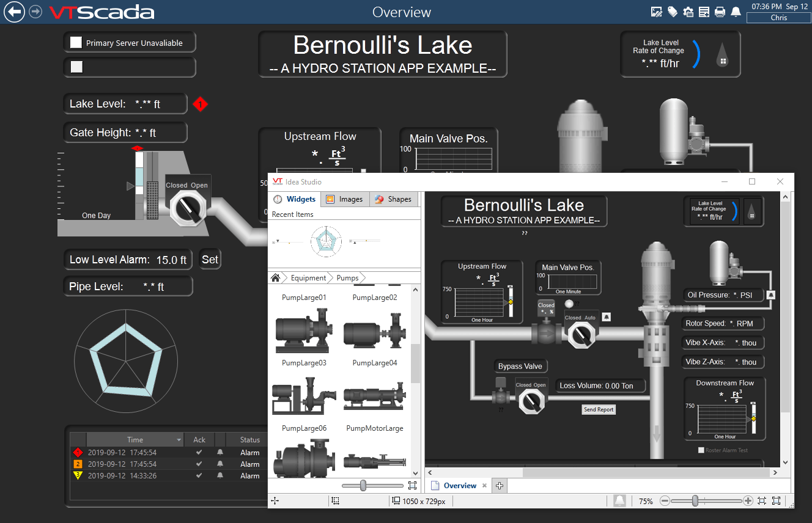The width and height of the screenshot is (812, 523).
Task: Click the printer icon in the title bar
Action: (720, 12)
